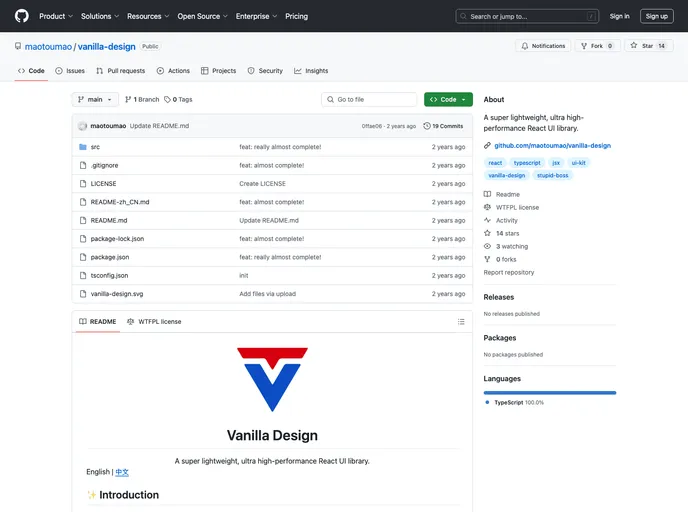Click the Go to file search box
This screenshot has height=512, width=688.
coord(369,100)
